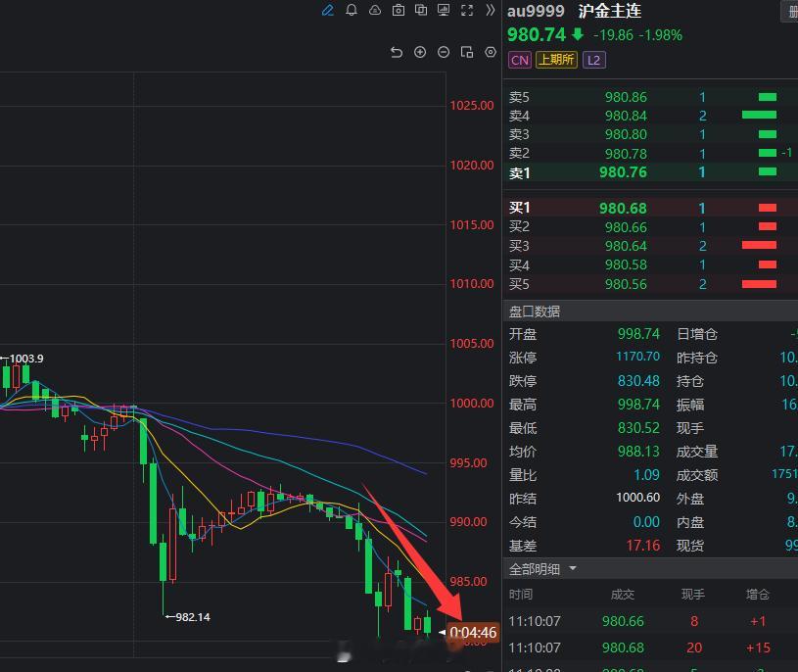Click the 基差 value 17.16
Image resolution: width=798 pixels, height=672 pixels.
(x=642, y=546)
